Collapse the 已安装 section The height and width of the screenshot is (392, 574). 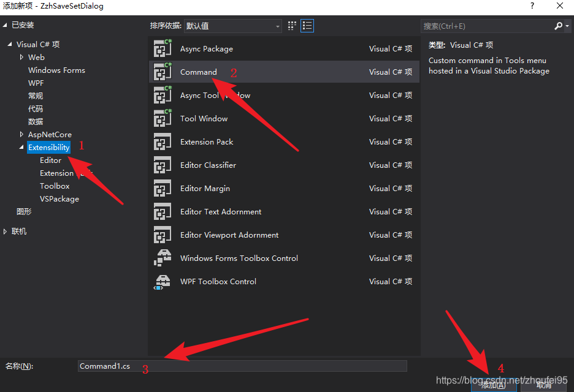point(5,25)
